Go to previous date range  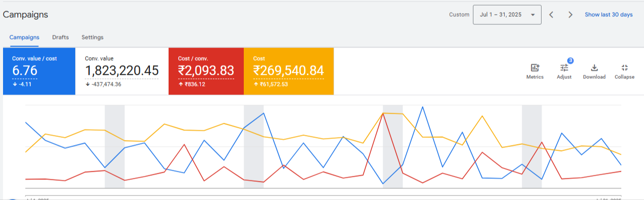click(x=552, y=15)
